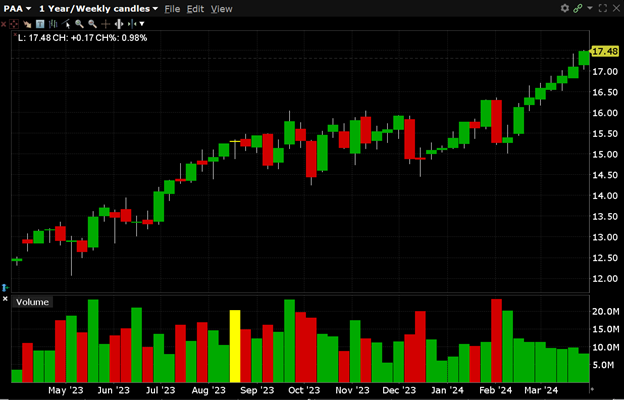Select the red dotted-square selection tool
The image size is (624, 400).
point(14,24)
